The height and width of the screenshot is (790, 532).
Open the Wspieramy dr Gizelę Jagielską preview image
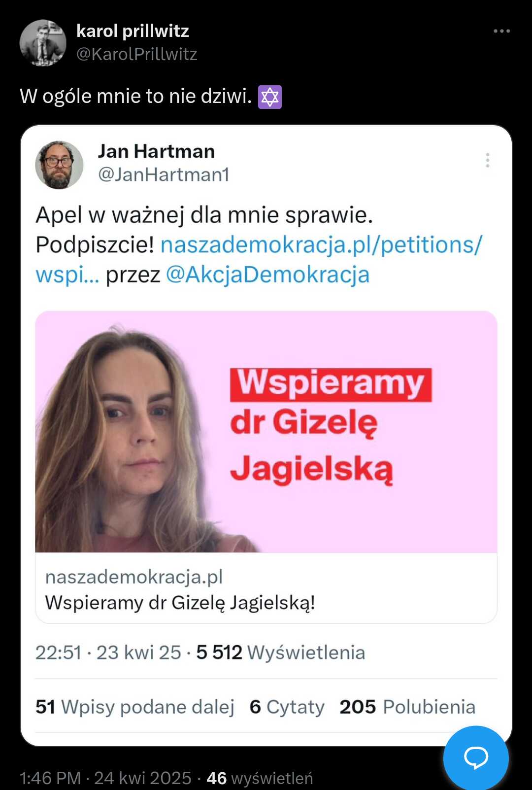(x=266, y=431)
